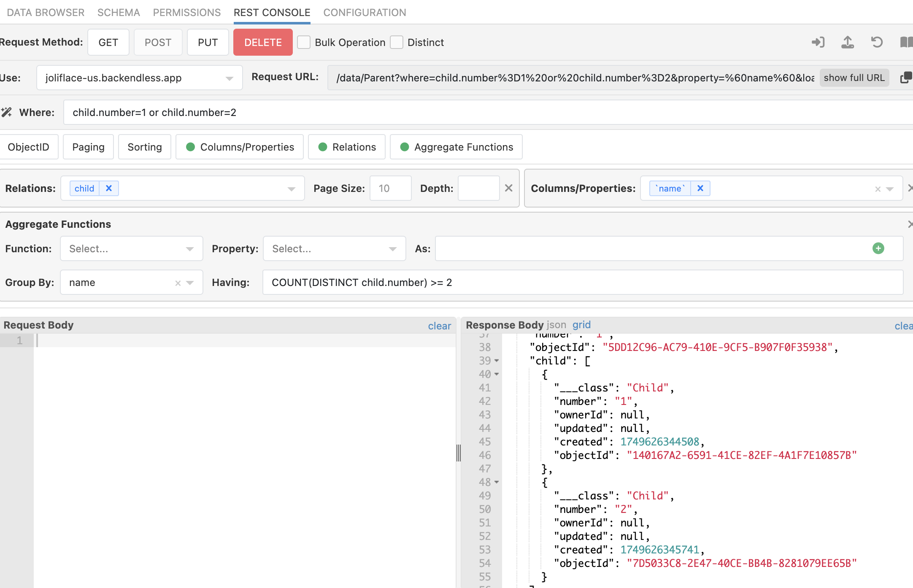Select the PUT request method
The width and height of the screenshot is (913, 588).
pyautogui.click(x=208, y=42)
